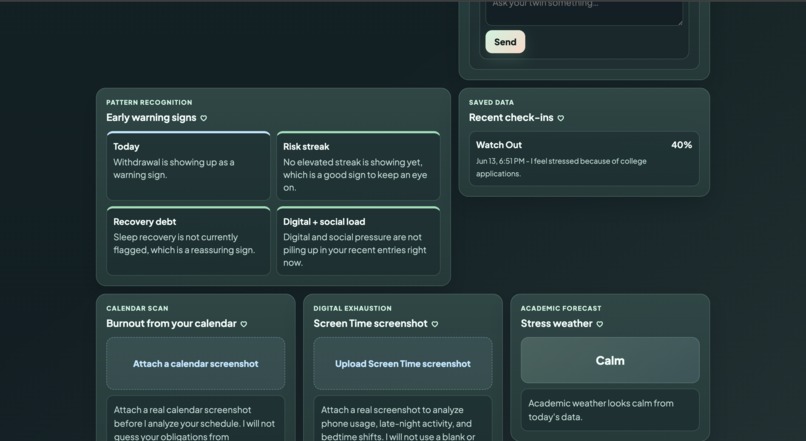This screenshot has height=441, width=806.
Task: Click the Stress weather heading
Action: [557, 324]
